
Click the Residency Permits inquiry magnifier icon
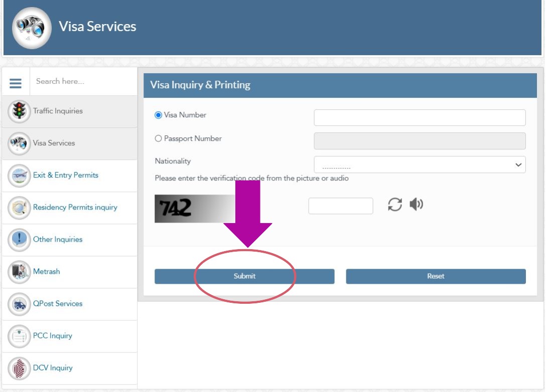click(19, 208)
